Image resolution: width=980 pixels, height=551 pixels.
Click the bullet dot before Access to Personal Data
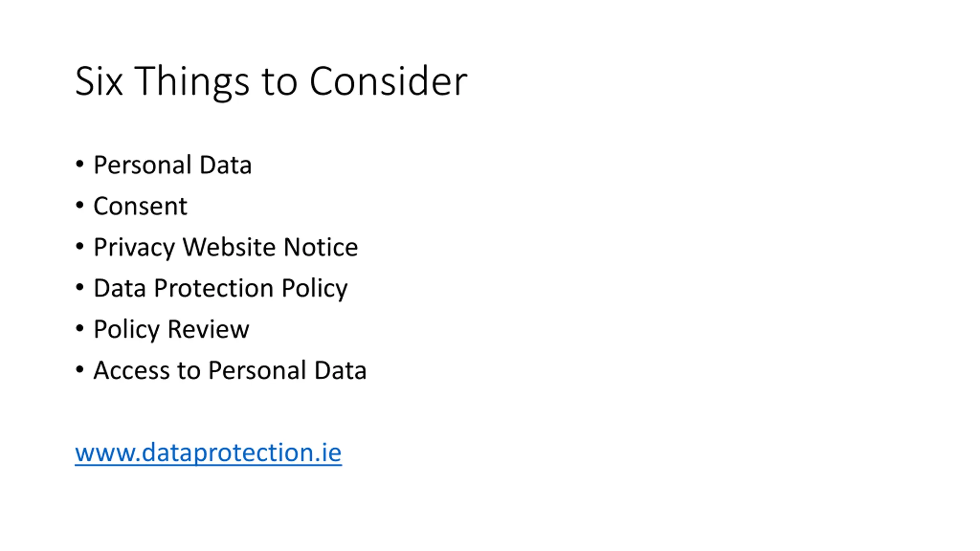coord(80,370)
